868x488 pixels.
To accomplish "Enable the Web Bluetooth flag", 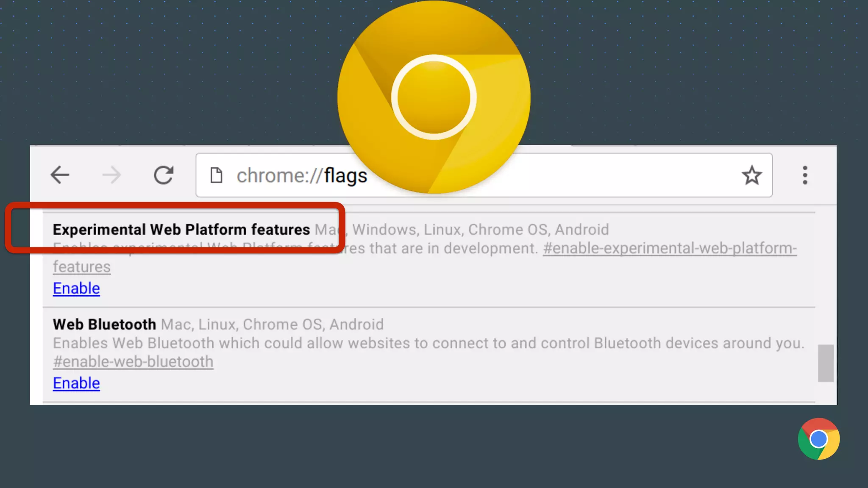I will point(76,383).
